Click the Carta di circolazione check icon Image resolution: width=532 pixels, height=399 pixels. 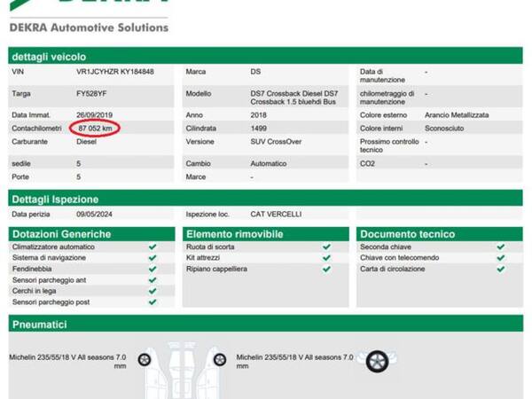[501, 269]
